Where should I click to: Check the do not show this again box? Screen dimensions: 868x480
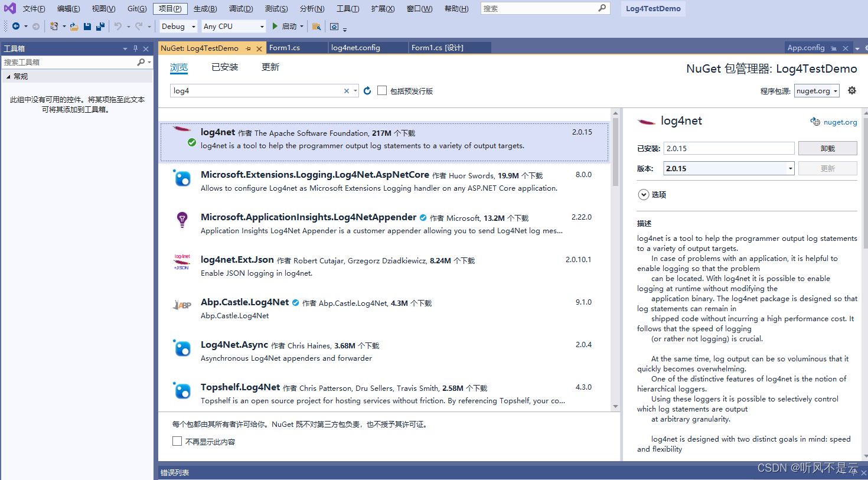tap(177, 441)
